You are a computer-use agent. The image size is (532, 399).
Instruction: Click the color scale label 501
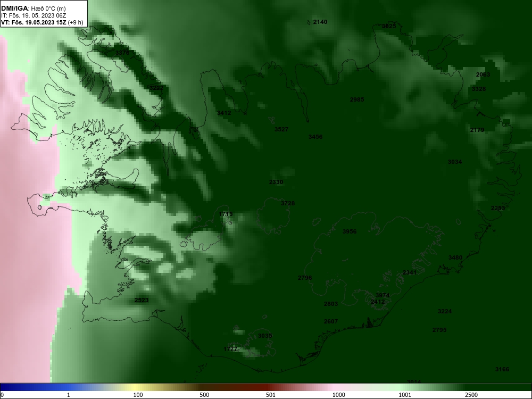pos(271,395)
